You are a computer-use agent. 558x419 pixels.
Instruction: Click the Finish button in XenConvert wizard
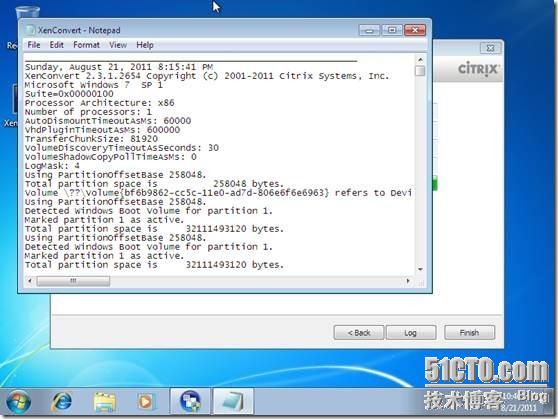pyautogui.click(x=469, y=332)
